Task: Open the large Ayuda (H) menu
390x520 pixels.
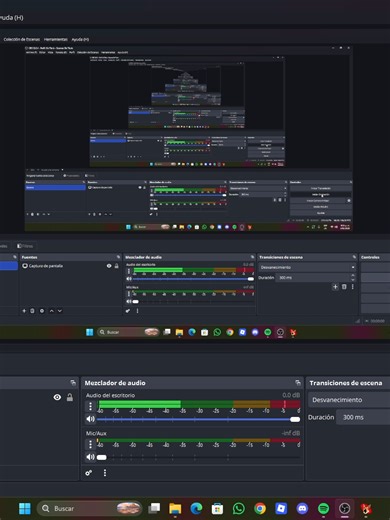Action: 12,17
